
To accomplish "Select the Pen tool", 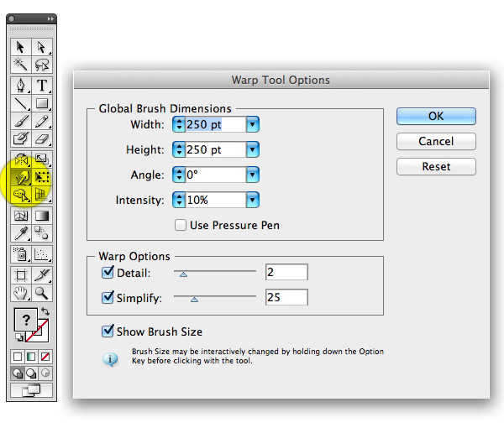I will [21, 86].
